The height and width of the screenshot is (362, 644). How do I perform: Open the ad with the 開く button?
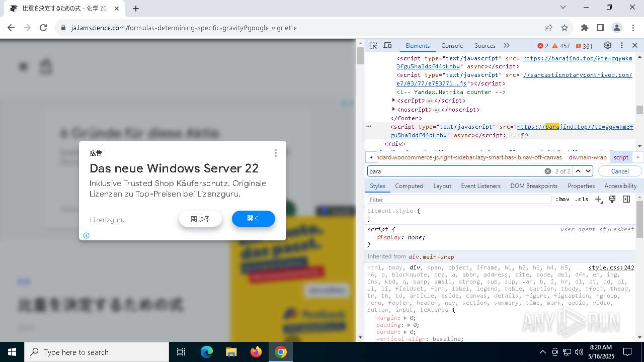(254, 219)
